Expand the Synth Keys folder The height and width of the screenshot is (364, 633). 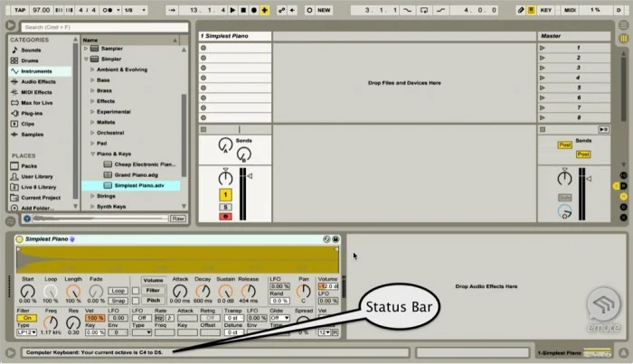tap(92, 207)
